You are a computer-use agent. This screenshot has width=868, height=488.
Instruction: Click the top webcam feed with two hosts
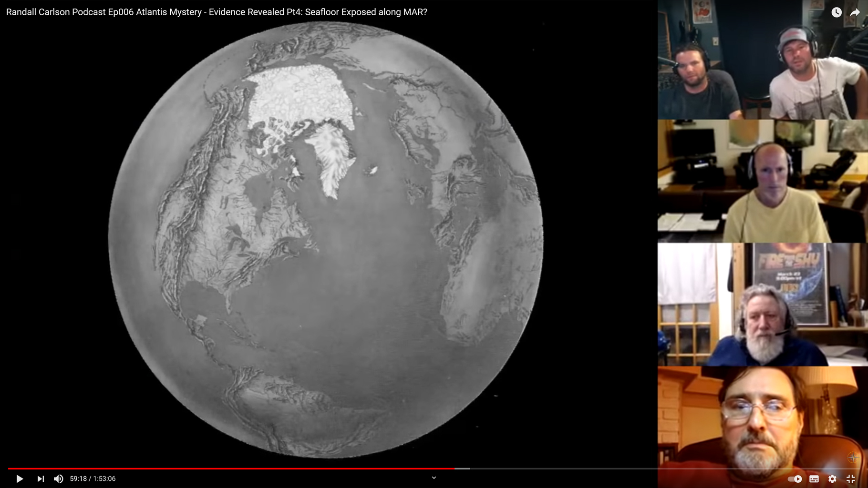[x=762, y=60]
